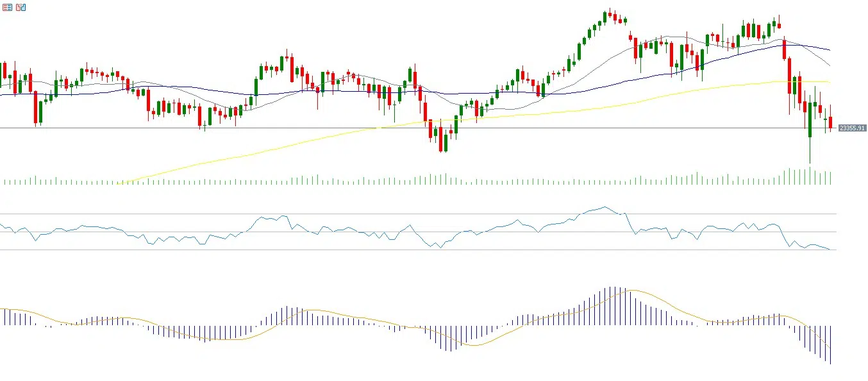Click the highest candle at the price peak

[x=610, y=15]
